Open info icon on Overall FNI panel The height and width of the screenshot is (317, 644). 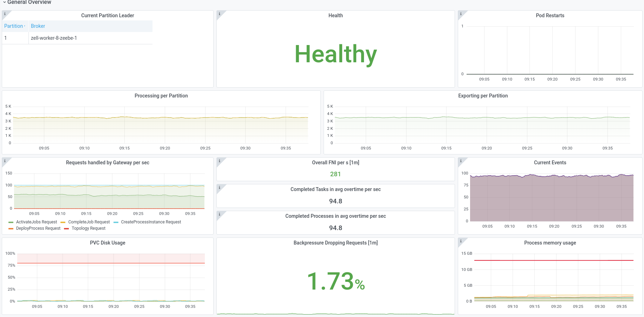tap(220, 161)
